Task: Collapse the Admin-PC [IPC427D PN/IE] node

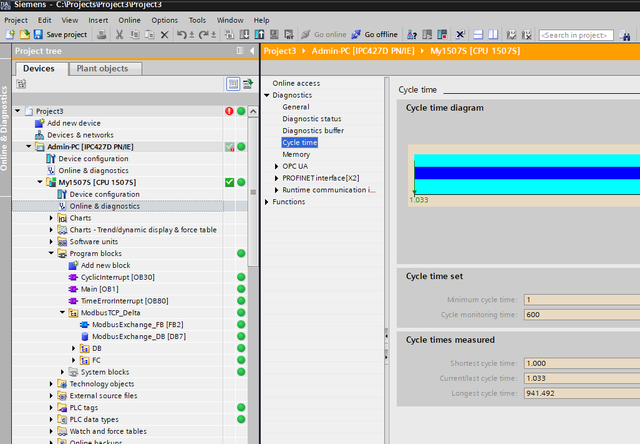Action: coord(29,147)
